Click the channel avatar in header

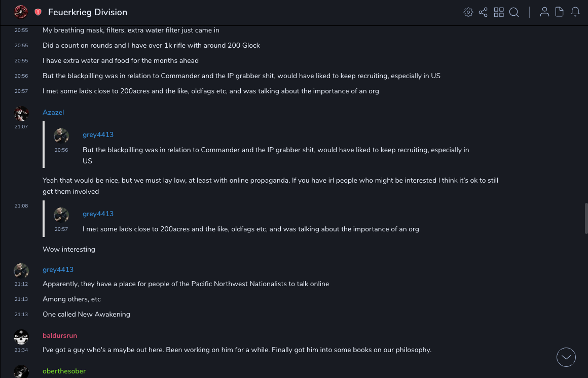click(21, 12)
